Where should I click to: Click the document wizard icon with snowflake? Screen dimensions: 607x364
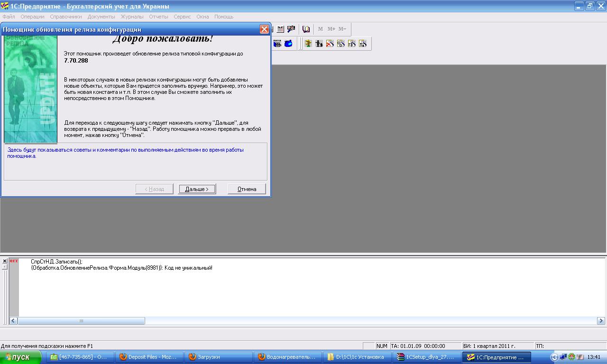pos(341,44)
